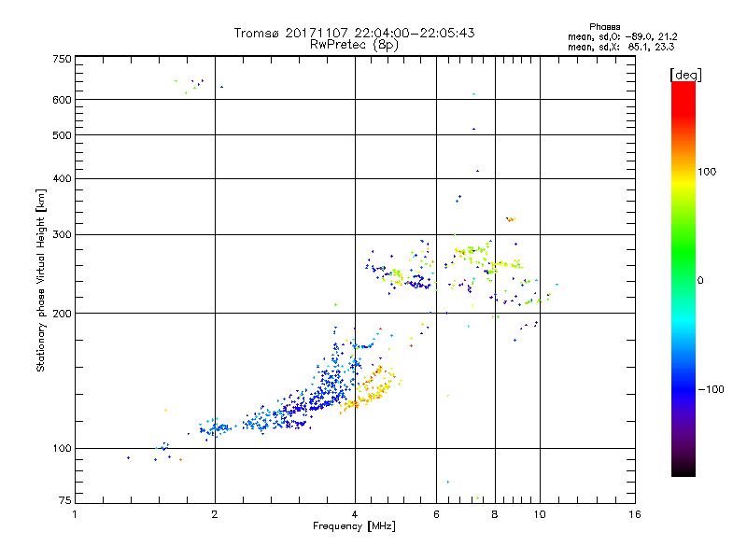The image size is (747, 560).
Task: Click the y-axis '400' tick label
Action: coord(62,178)
